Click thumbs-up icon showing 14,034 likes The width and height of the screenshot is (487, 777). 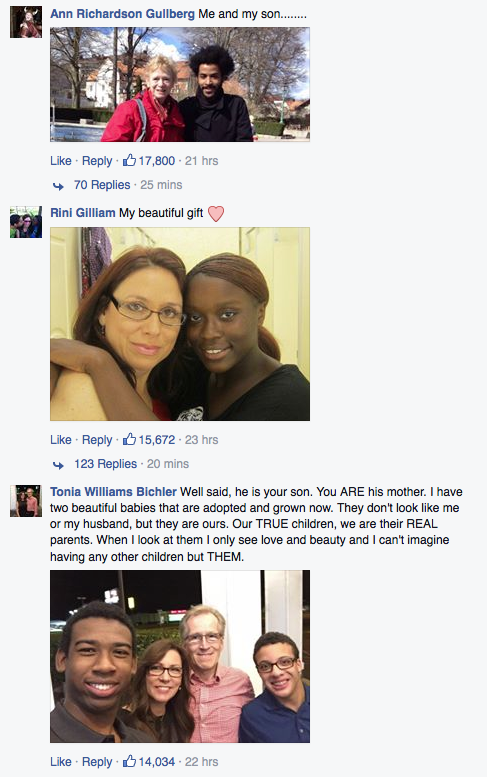[x=129, y=761]
